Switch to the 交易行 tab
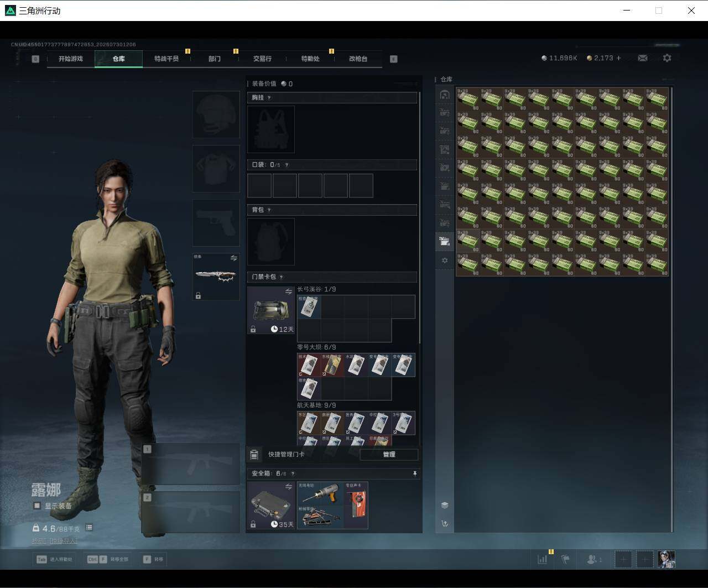The height and width of the screenshot is (588, 708). [x=262, y=59]
